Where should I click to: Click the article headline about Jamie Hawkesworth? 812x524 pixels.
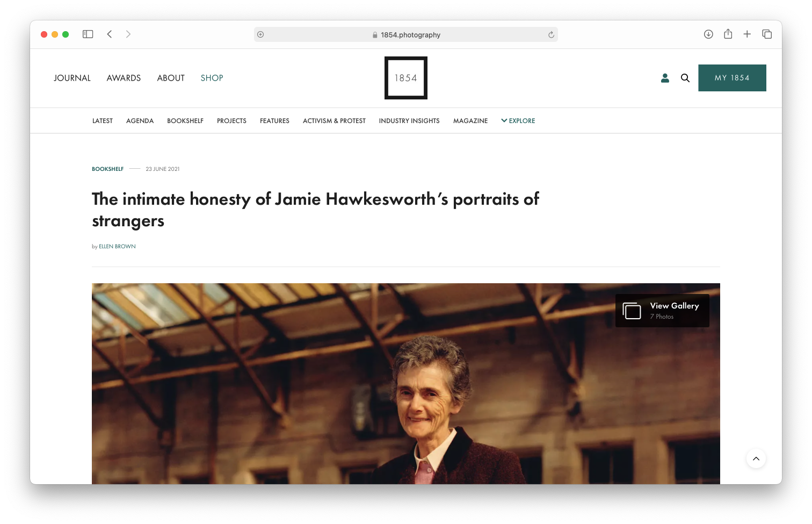(x=316, y=210)
